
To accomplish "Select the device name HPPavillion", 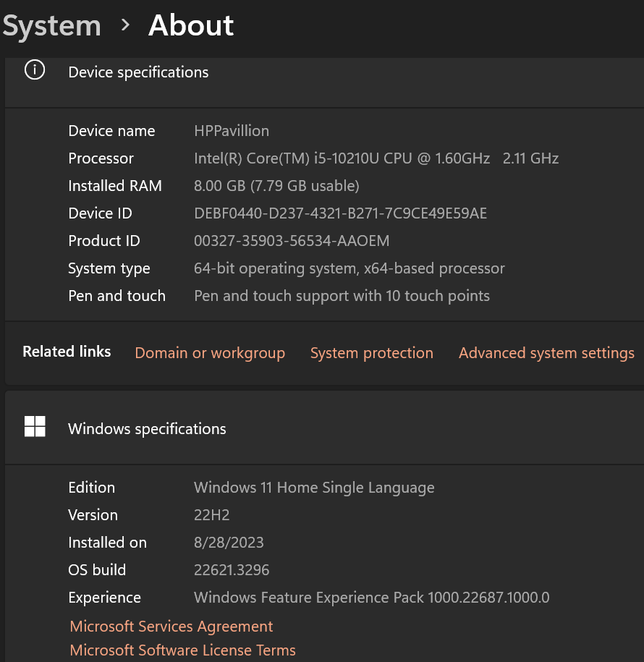I will 232,131.
